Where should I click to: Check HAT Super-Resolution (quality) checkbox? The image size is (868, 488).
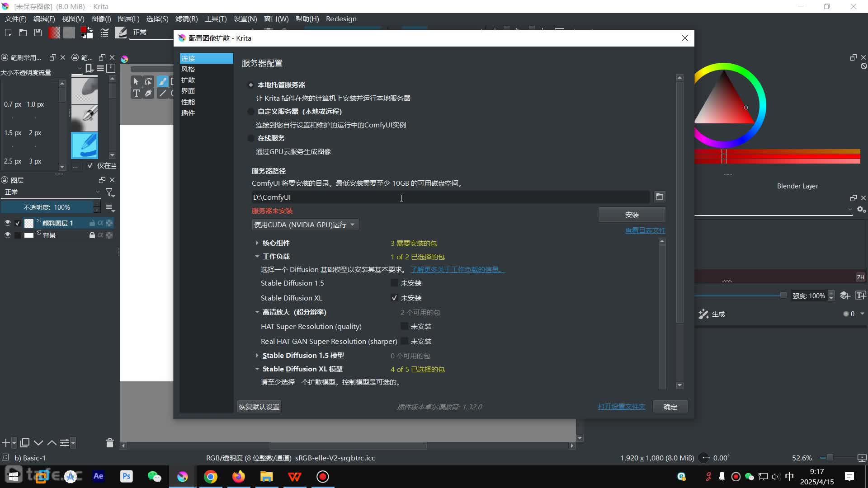[404, 326]
